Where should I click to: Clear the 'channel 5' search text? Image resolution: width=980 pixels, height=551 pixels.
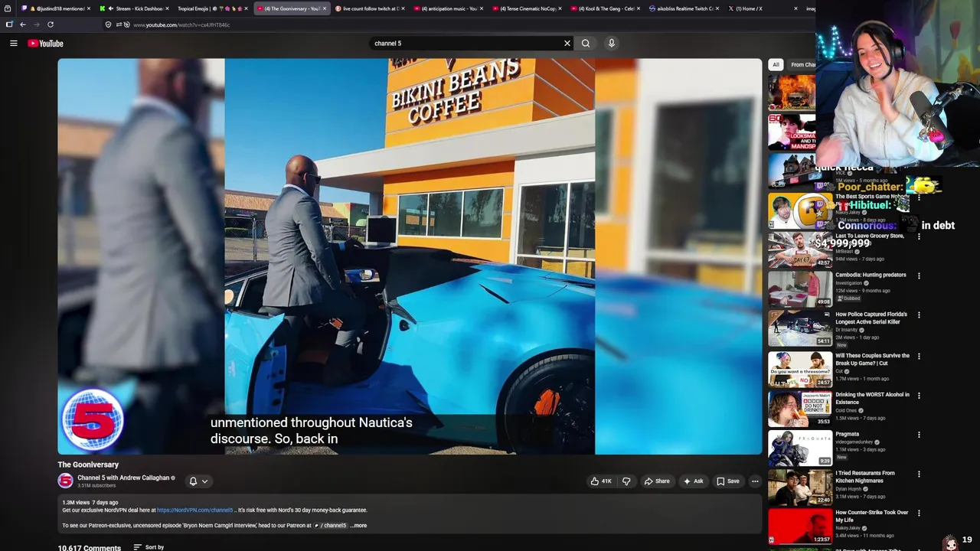point(567,44)
